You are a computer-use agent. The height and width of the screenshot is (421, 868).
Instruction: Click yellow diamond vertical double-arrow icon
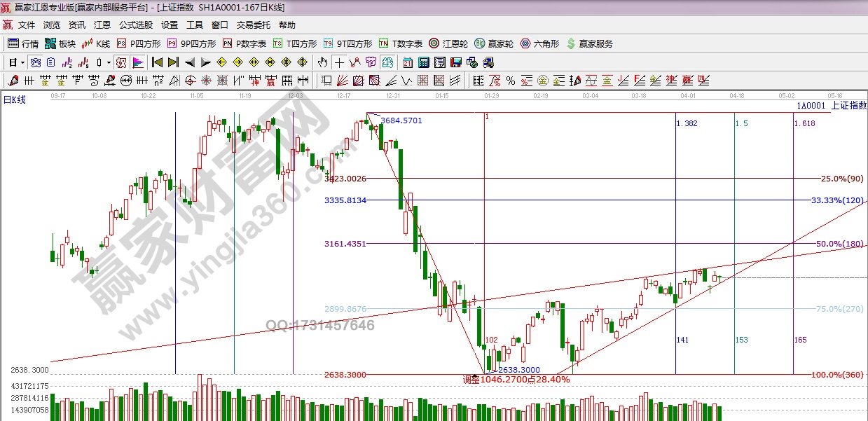click(302, 62)
